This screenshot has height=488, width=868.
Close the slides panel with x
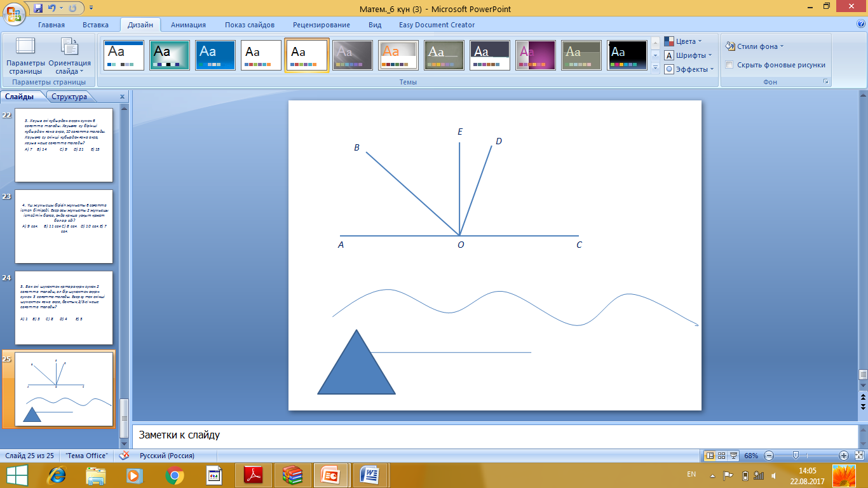[122, 97]
